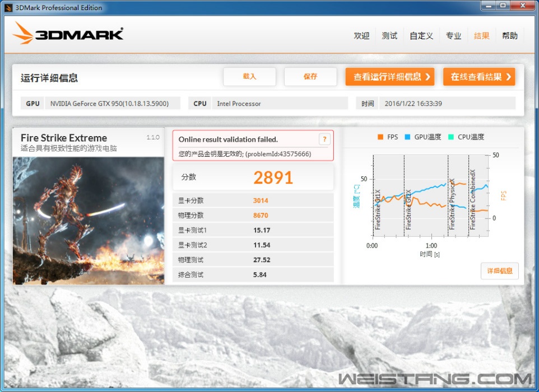Click the 详细信息 button under chart
The height and width of the screenshot is (392, 539).
click(499, 270)
